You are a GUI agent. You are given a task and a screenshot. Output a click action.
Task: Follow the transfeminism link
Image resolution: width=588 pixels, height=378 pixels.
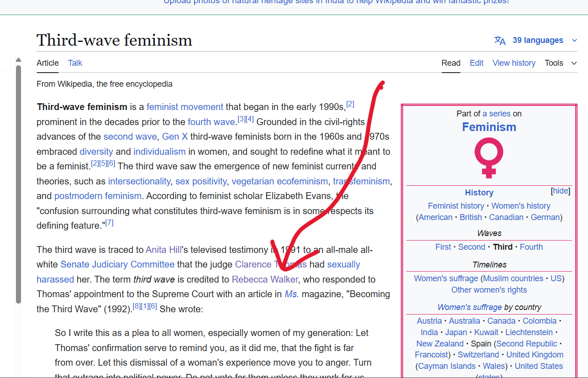(362, 181)
